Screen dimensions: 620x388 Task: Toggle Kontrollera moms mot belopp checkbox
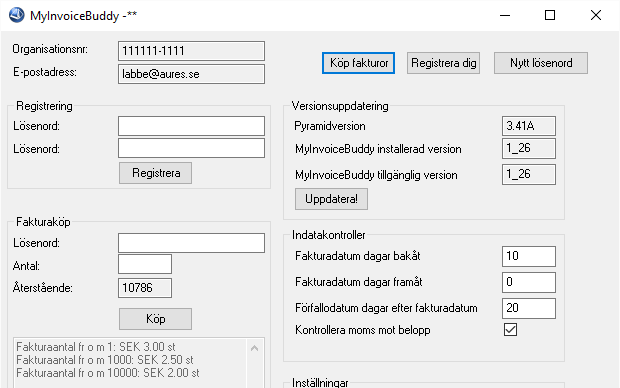click(510, 329)
